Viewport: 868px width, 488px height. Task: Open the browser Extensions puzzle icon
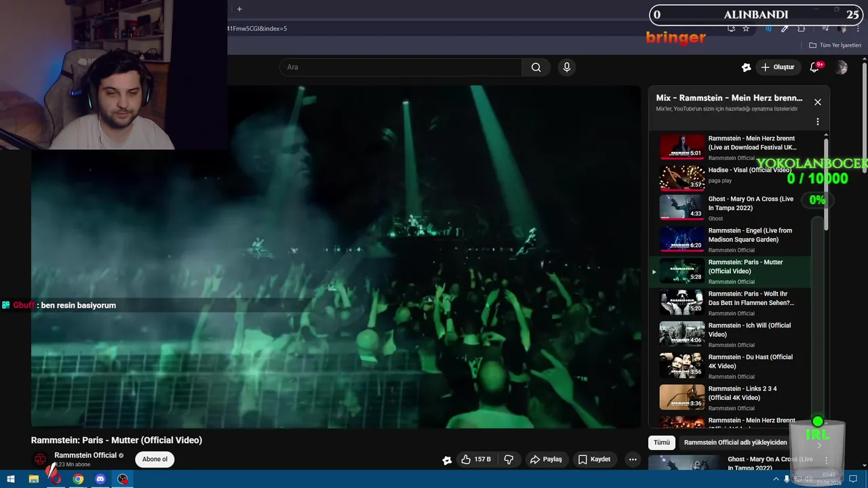[x=802, y=28]
